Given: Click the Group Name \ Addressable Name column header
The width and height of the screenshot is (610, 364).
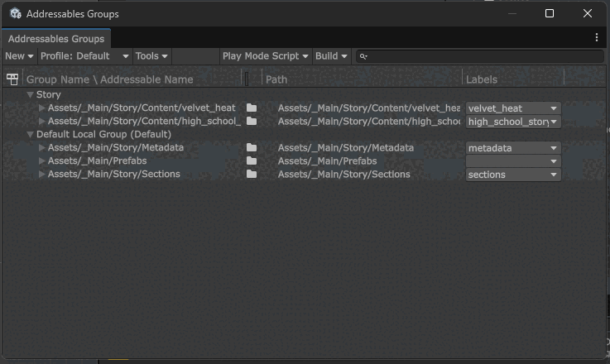Looking at the screenshot, I should [x=110, y=79].
